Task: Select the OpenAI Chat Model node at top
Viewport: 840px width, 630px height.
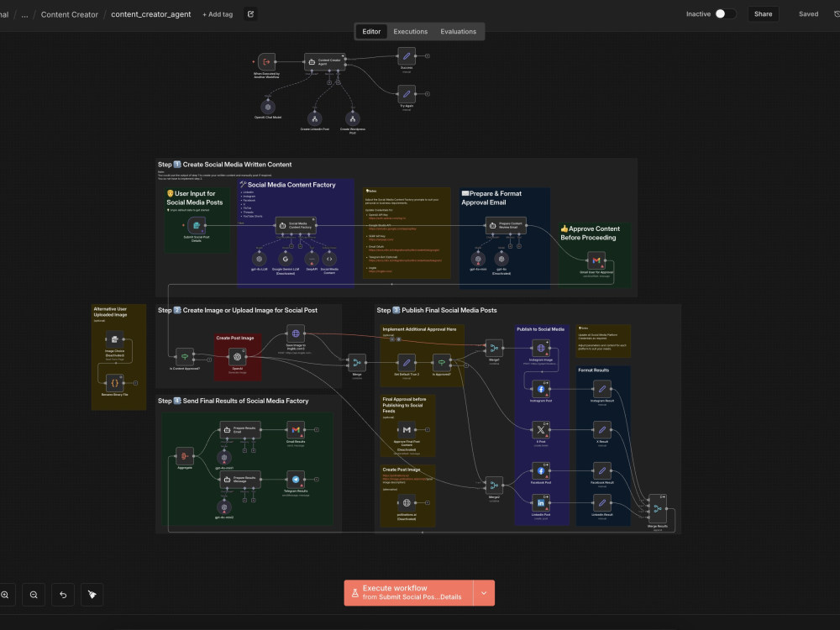Action: coord(268,107)
